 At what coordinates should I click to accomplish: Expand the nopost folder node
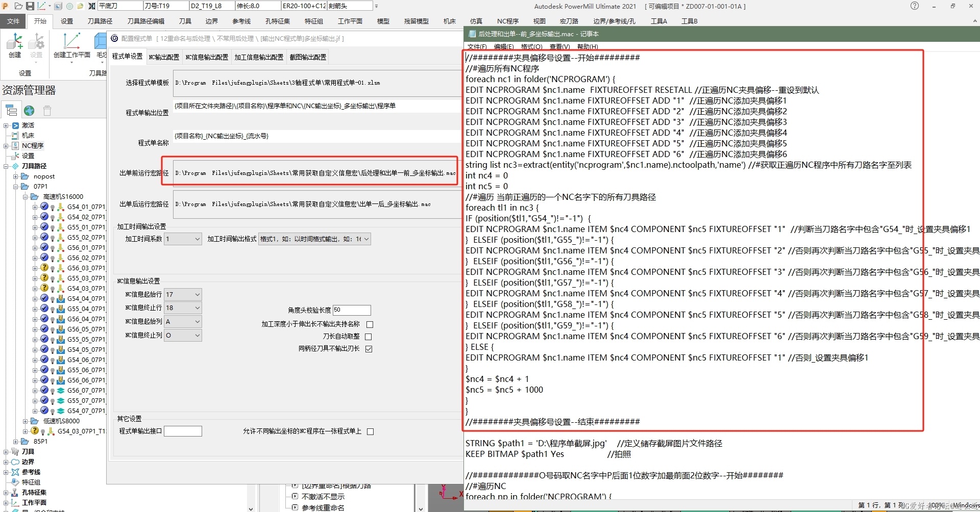point(15,176)
